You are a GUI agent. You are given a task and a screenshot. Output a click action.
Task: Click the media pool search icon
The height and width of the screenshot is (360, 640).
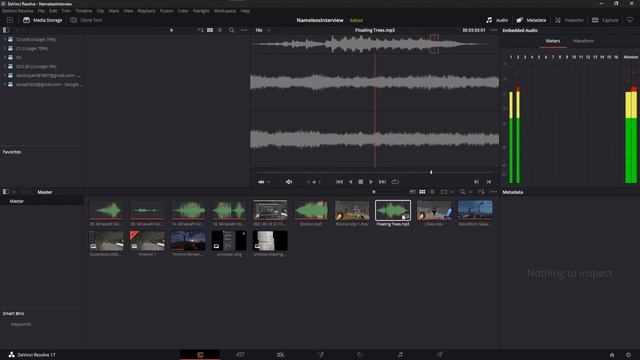pos(462,192)
